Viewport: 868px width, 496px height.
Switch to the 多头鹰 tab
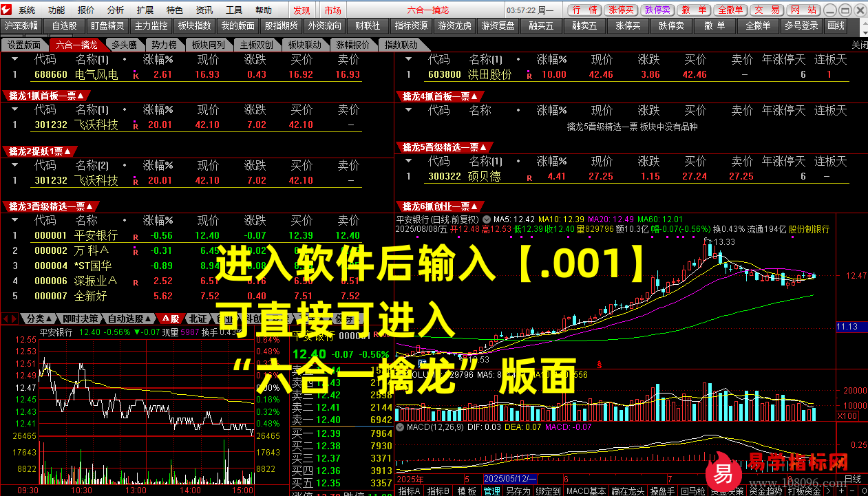click(124, 44)
